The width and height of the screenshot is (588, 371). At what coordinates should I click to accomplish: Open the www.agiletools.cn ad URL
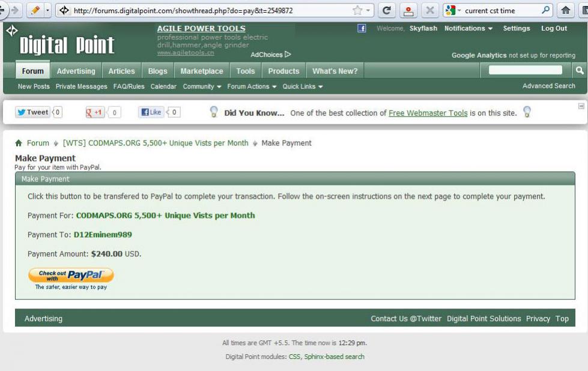(x=186, y=53)
